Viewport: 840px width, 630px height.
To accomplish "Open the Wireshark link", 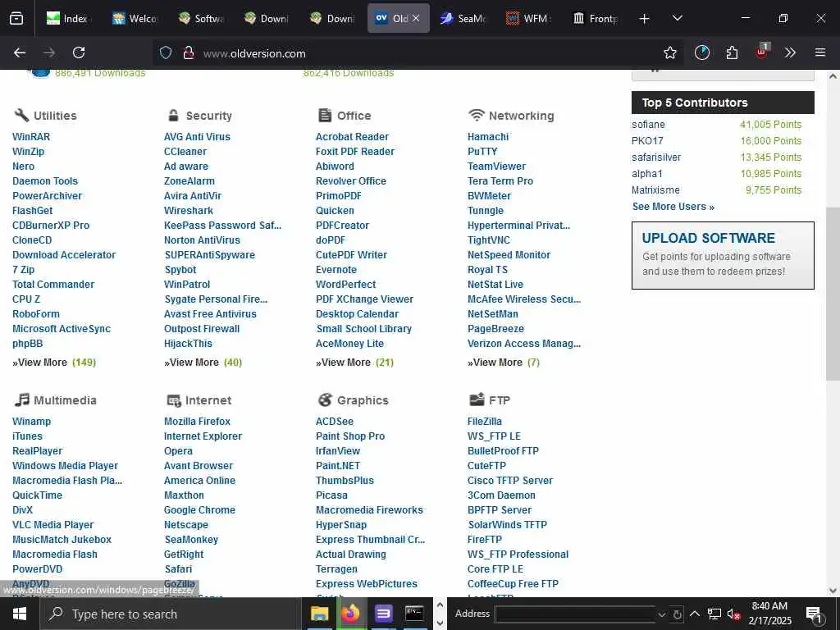I will (x=189, y=211).
